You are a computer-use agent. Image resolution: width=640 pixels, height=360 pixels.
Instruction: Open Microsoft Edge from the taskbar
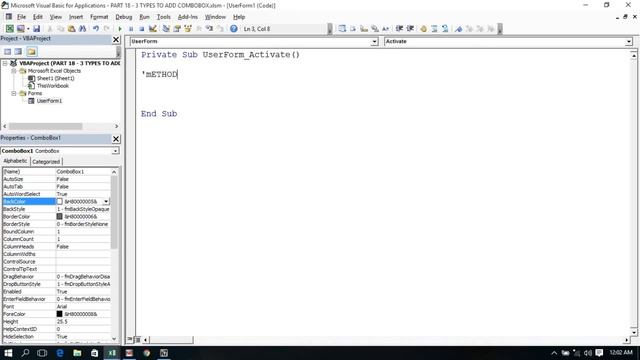pos(60,353)
